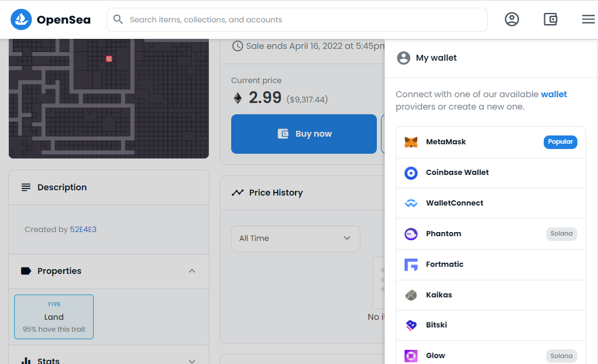Click the Phantom wallet icon

(411, 233)
